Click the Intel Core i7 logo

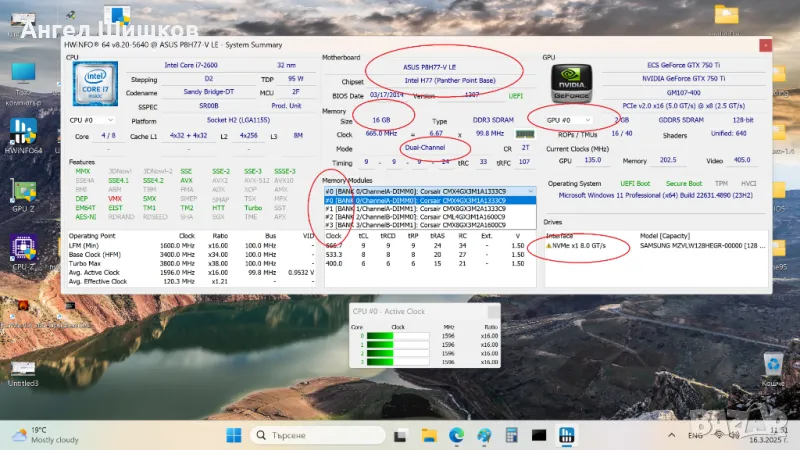93,84
